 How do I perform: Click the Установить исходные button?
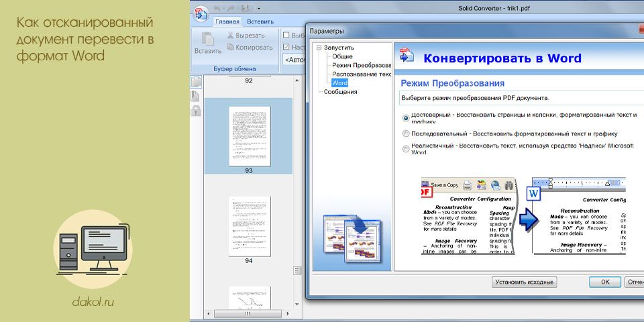point(525,282)
